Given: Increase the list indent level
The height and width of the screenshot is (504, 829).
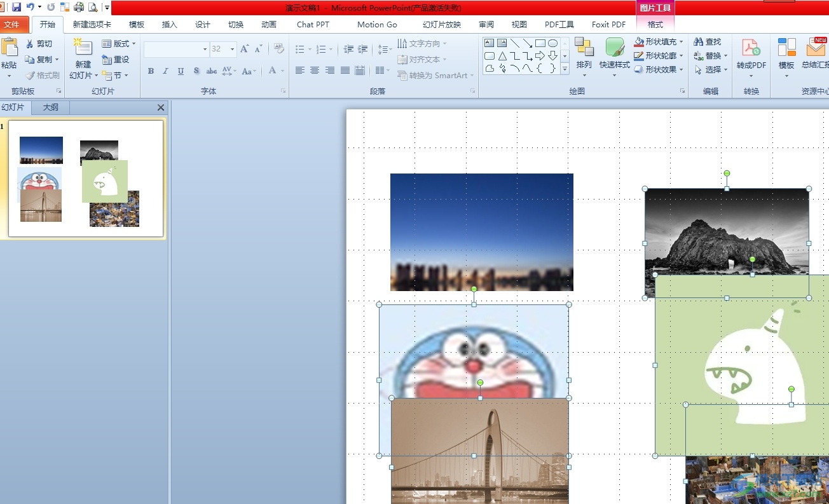Looking at the screenshot, I should [363, 49].
